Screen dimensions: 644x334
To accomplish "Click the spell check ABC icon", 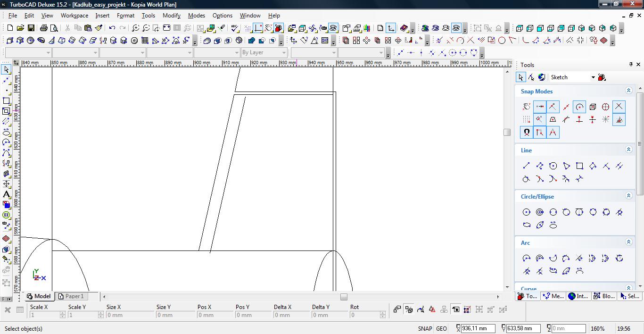I will point(235,28).
